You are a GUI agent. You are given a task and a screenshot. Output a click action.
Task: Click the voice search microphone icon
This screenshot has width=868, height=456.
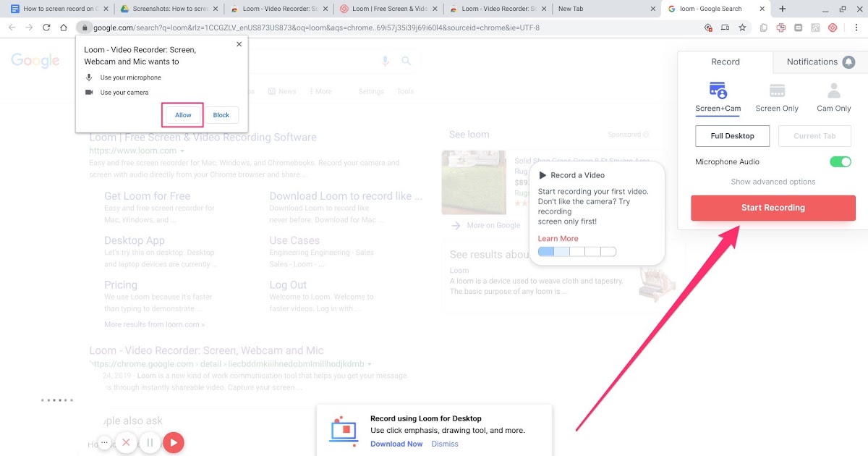(x=386, y=61)
